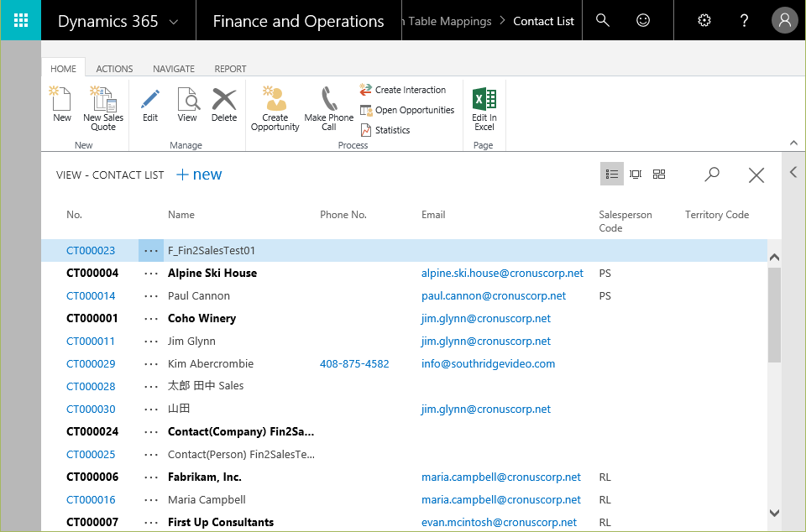The height and width of the screenshot is (532, 806).
Task: Create a New Sales Quote
Action: coord(102,108)
